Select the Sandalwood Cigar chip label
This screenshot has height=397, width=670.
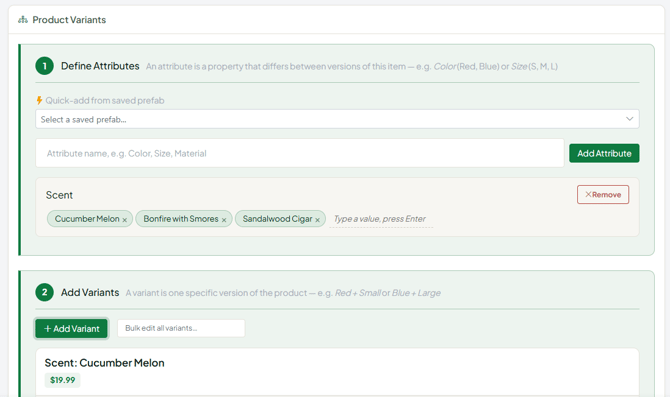pos(277,219)
